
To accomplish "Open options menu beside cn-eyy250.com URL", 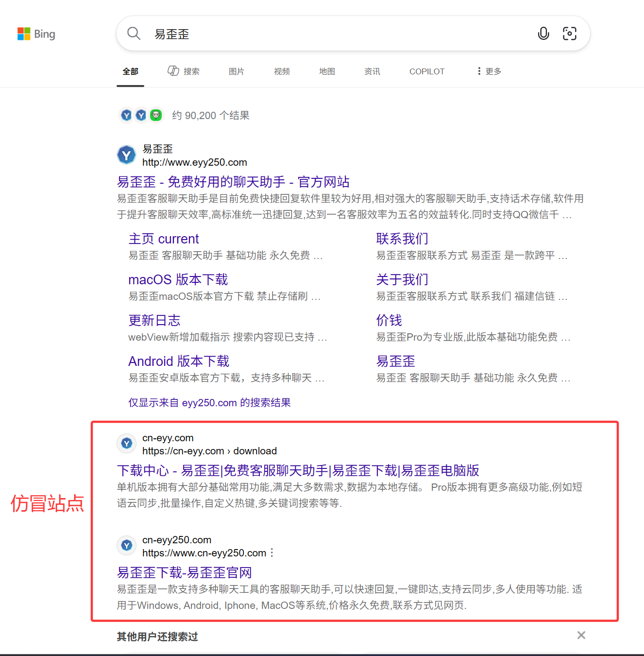I will [272, 553].
